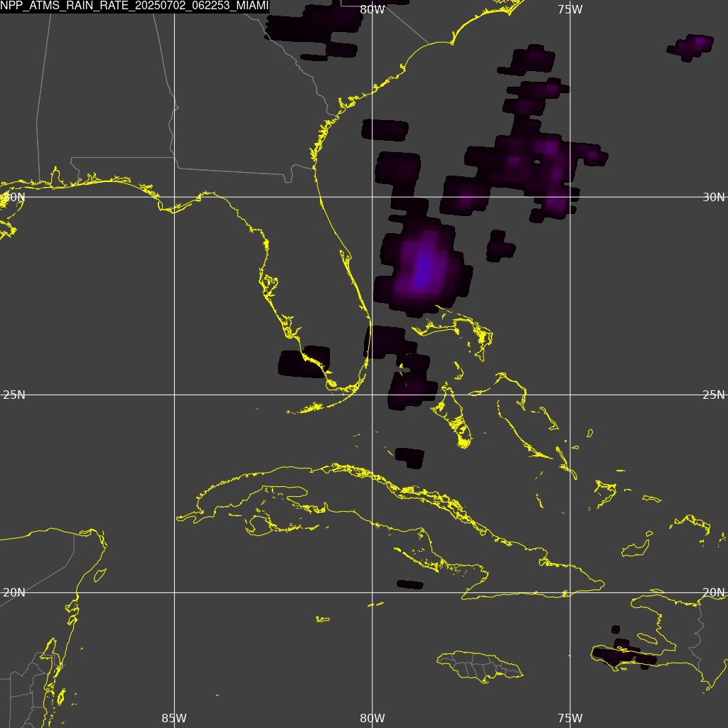Click the 85W label along the bottom edge

click(174, 718)
